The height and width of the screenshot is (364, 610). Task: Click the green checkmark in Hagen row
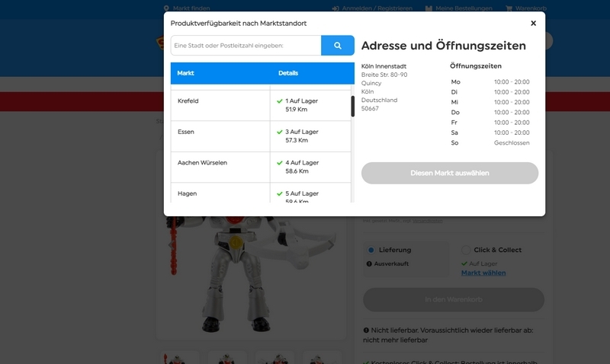[279, 193]
